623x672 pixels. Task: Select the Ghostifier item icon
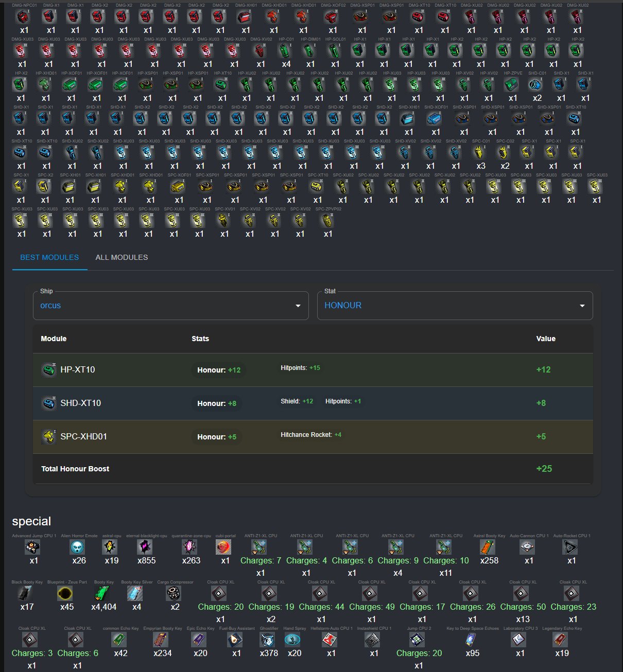coord(268,640)
